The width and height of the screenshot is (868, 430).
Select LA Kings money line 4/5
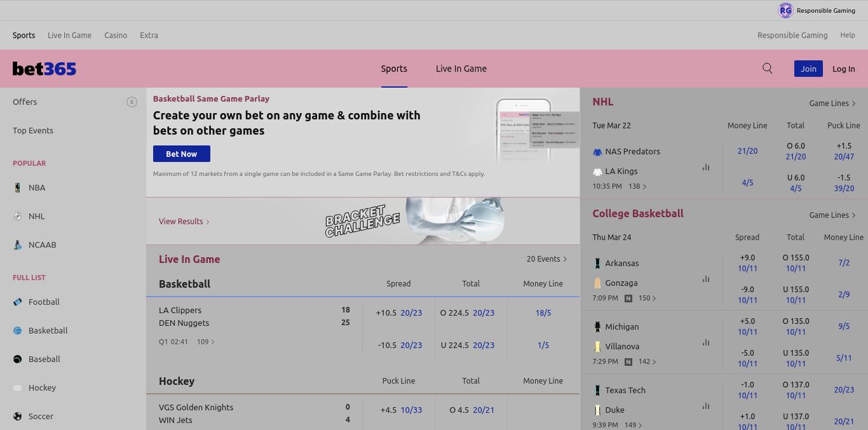point(748,183)
